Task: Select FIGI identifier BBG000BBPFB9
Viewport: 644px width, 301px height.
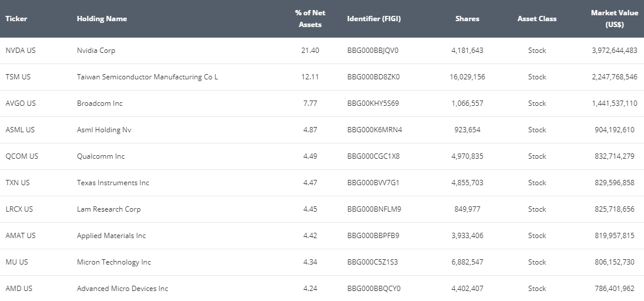Action: [x=373, y=236]
